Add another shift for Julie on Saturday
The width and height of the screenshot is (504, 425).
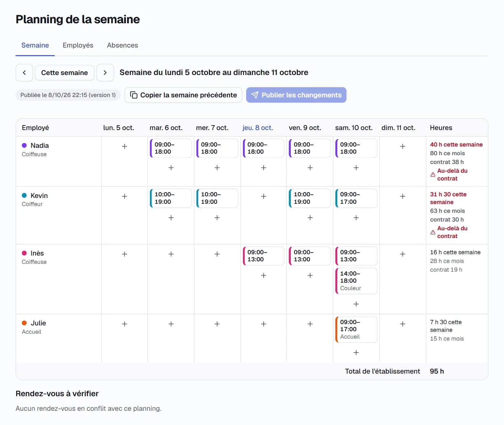pyautogui.click(x=356, y=353)
